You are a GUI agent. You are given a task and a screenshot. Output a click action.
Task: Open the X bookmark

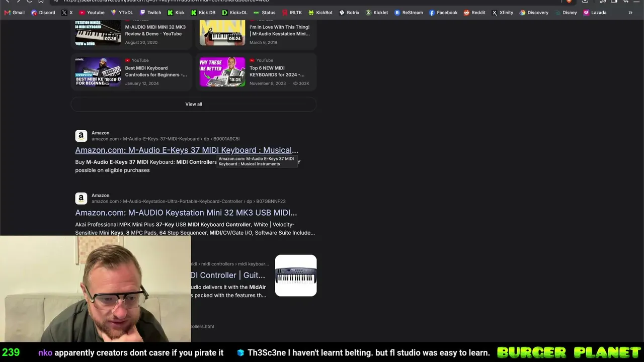click(67, 13)
